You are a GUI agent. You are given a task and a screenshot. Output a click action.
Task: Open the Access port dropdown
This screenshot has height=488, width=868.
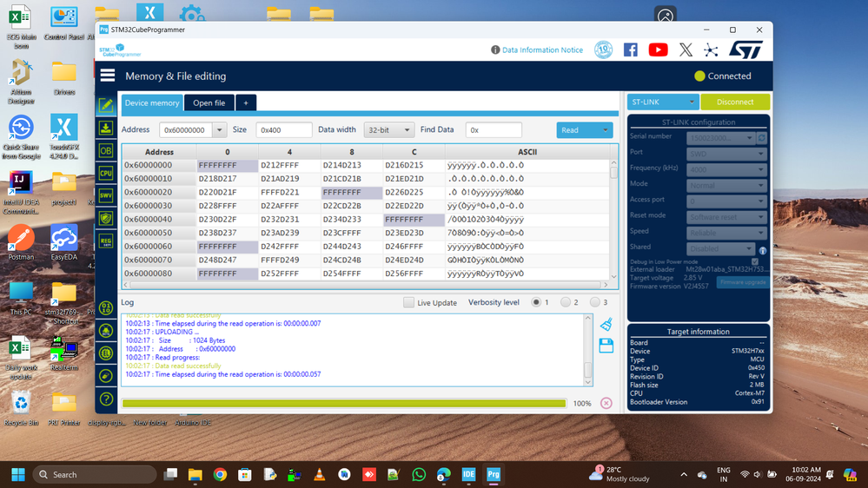point(726,201)
